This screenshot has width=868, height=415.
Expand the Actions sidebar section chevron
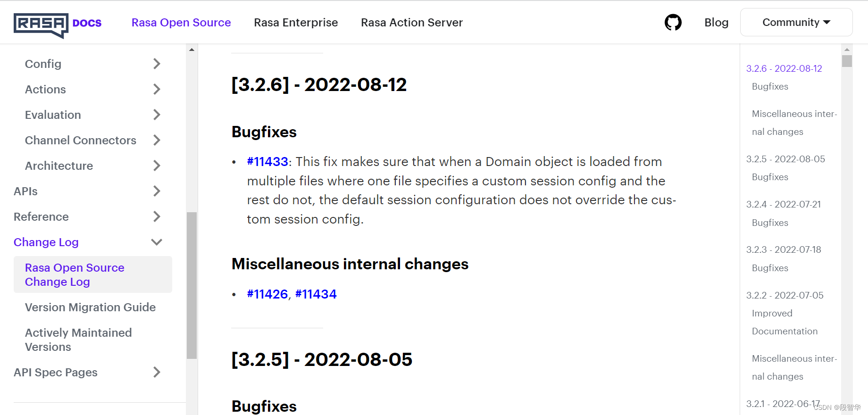157,89
